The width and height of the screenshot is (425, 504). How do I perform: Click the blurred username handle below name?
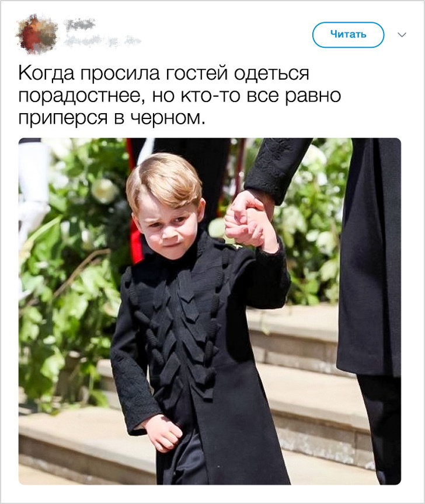click(102, 41)
